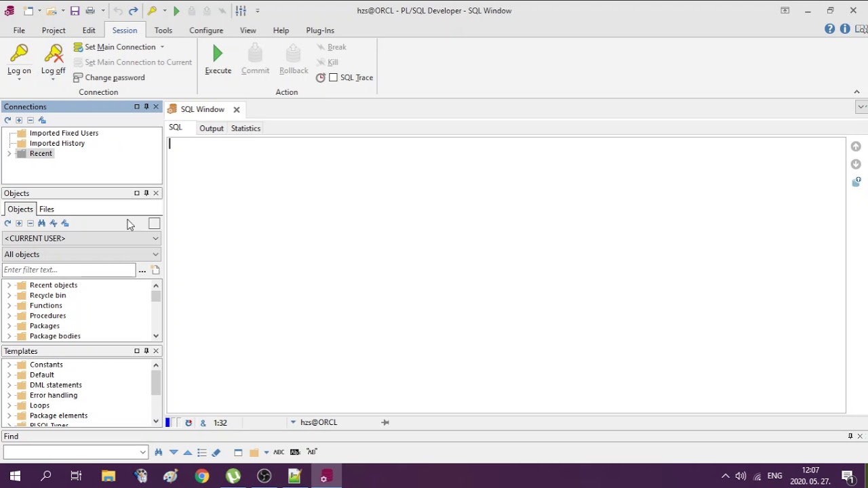Open the hzs@ORCL connection dropdown in status bar
This screenshot has width=868, height=488.
point(293,422)
